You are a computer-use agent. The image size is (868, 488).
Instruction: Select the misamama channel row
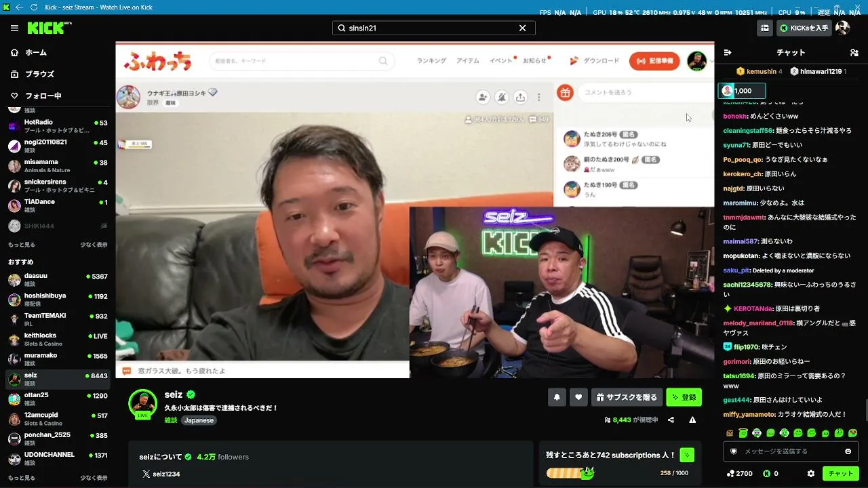pyautogui.click(x=58, y=165)
